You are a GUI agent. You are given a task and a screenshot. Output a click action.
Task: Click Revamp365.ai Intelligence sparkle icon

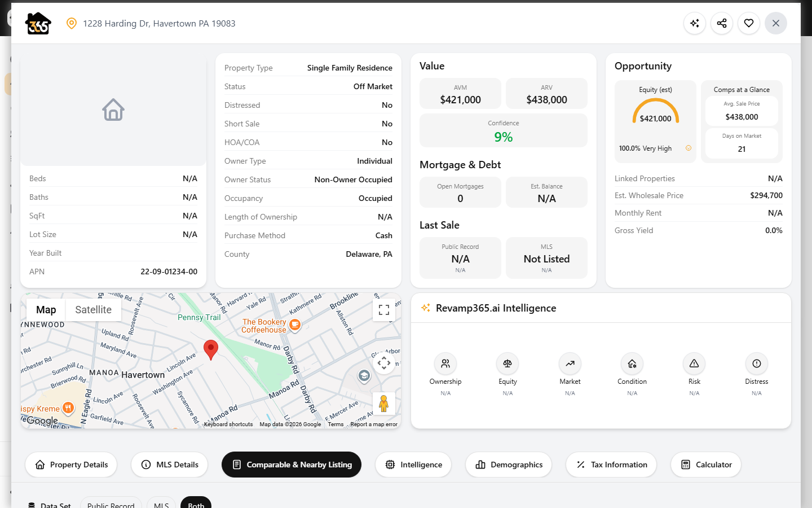[x=426, y=308]
